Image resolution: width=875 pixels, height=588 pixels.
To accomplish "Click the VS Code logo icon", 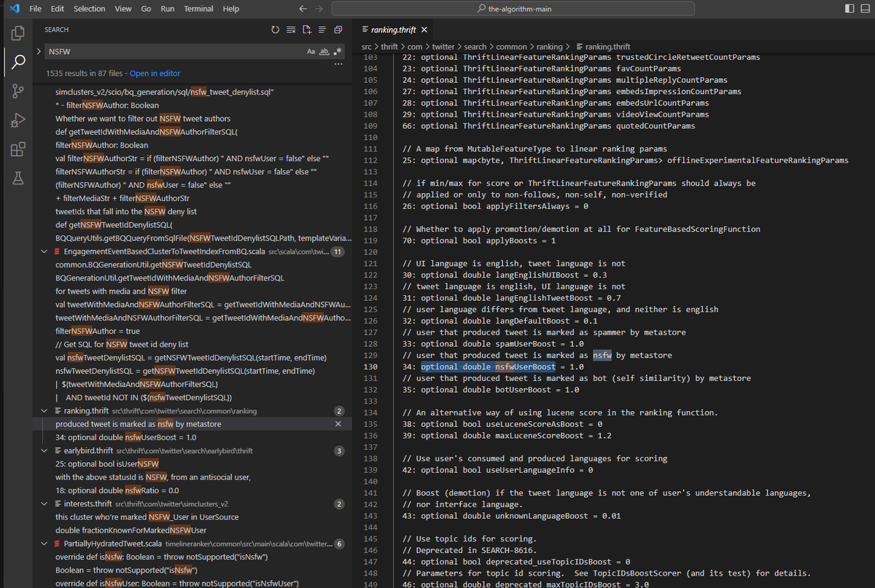I will point(14,9).
